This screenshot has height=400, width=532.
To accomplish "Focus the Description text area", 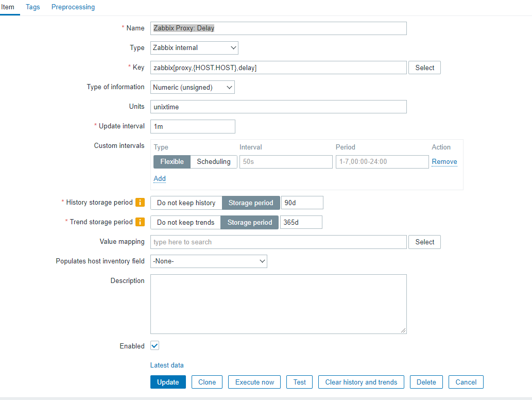I will coord(278,304).
